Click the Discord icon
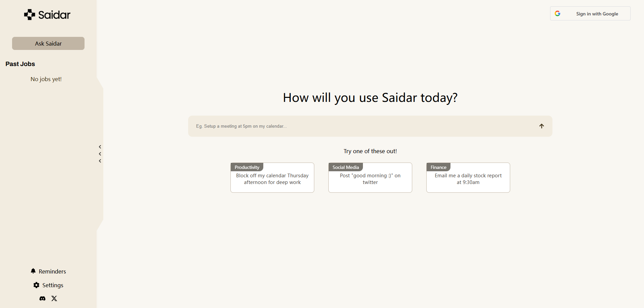The height and width of the screenshot is (308, 644). [x=42, y=298]
